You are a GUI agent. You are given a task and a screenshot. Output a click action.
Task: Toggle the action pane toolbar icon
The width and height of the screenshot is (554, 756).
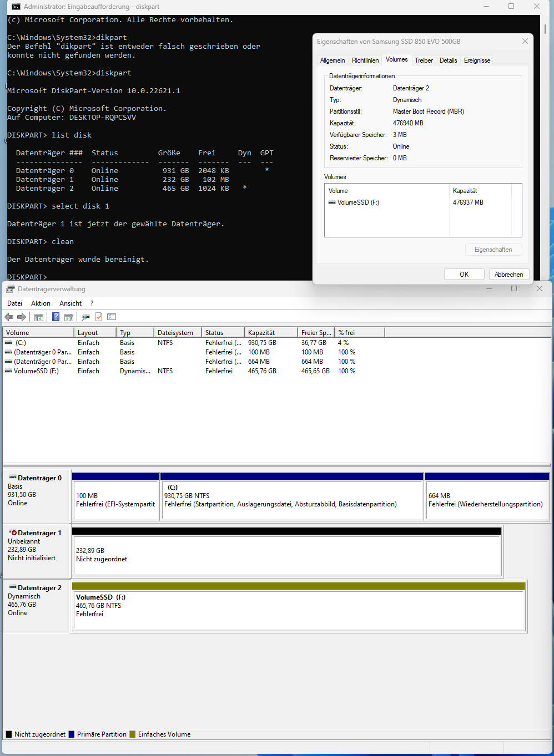68,317
